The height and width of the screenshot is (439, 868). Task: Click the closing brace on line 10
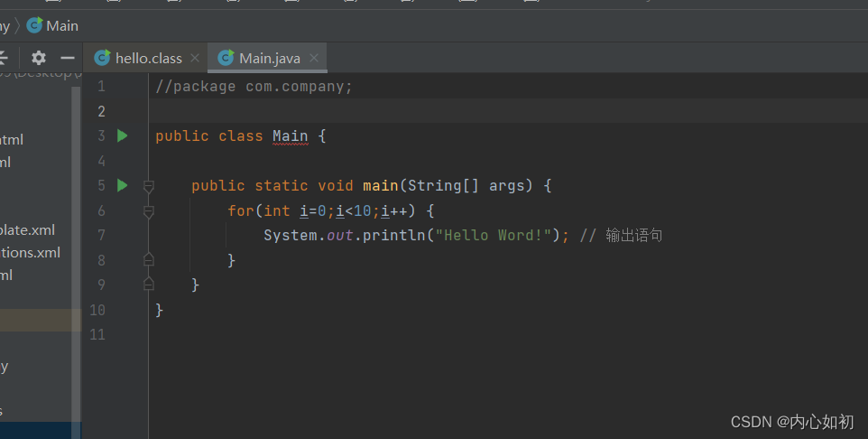(160, 310)
